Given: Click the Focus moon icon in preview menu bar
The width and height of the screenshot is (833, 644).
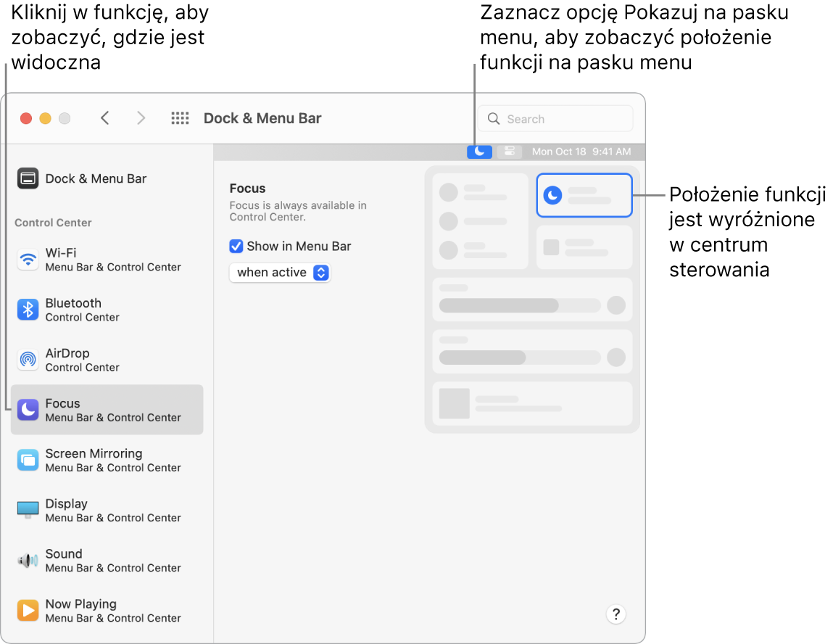Looking at the screenshot, I should point(479,152).
